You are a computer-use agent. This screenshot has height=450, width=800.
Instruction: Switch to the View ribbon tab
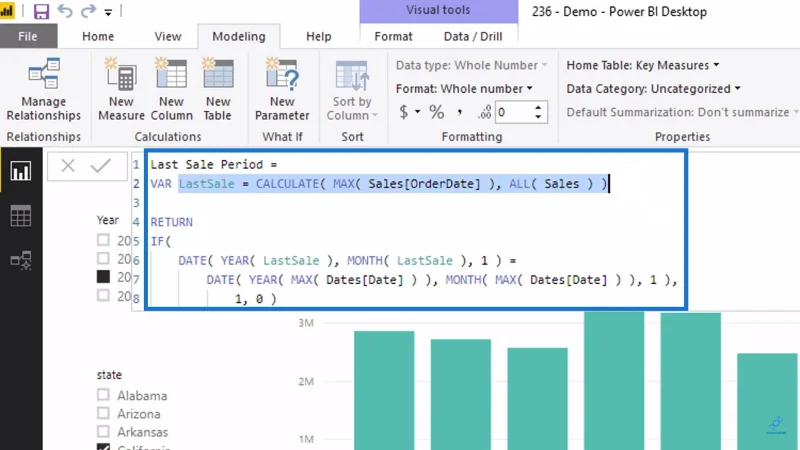[x=168, y=36]
